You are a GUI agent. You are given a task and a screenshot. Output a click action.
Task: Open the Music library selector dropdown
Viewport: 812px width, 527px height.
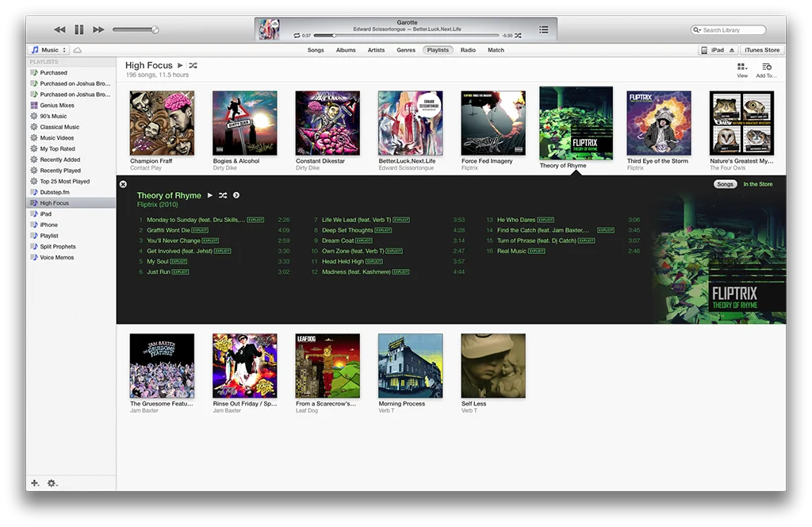[49, 50]
